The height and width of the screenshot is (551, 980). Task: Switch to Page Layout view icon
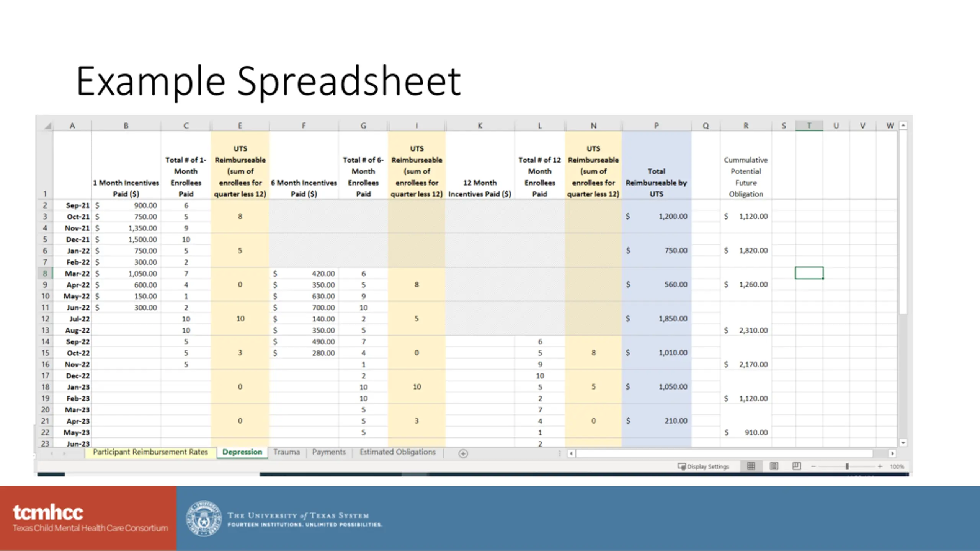(774, 466)
